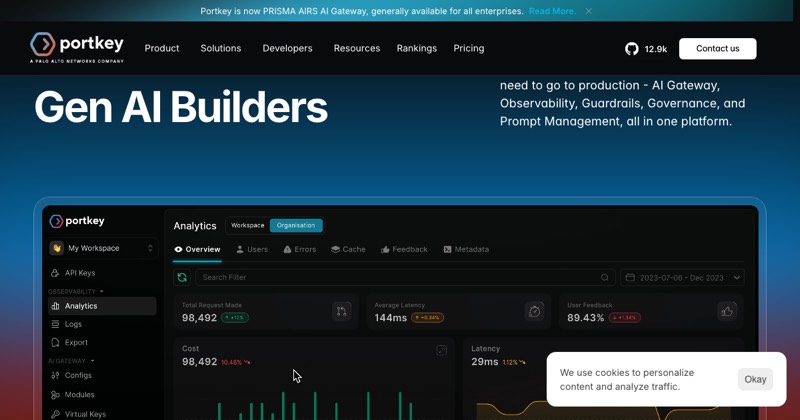Click the Average Latency gauge icon
Viewport: 800px width, 420px height.
pos(534,311)
